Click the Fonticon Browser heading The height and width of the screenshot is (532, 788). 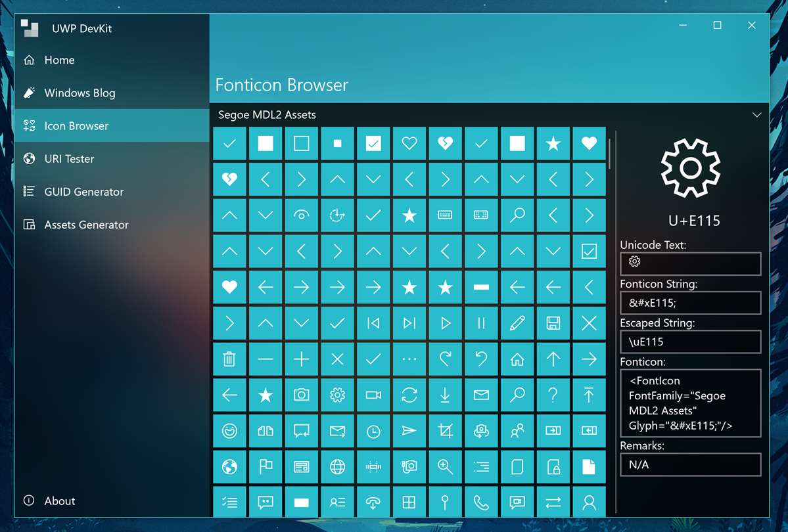[281, 85]
